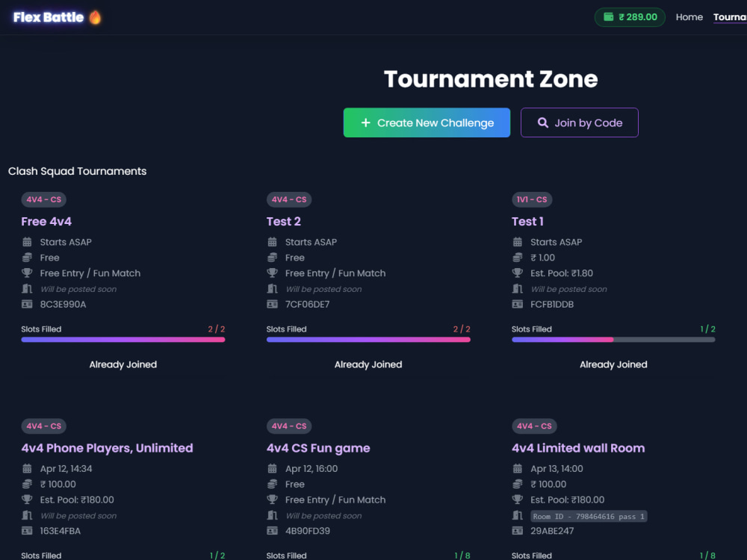Click Flex Battle logo text

[x=49, y=18]
